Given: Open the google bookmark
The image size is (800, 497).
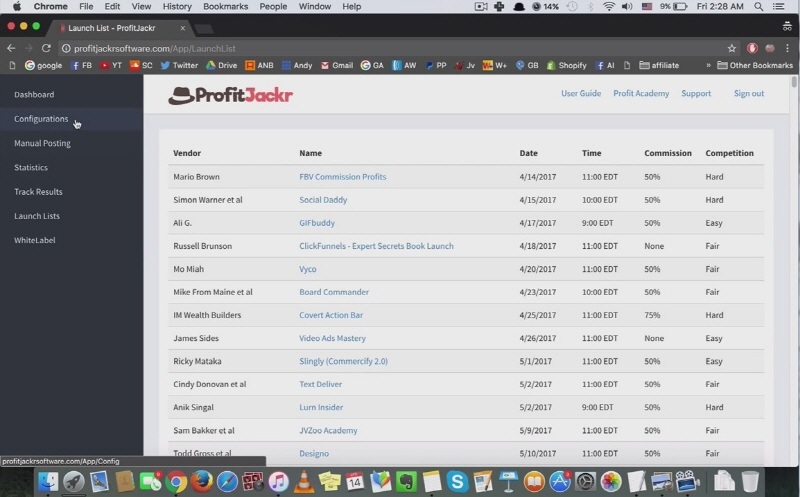Looking at the screenshot, I should [x=43, y=65].
